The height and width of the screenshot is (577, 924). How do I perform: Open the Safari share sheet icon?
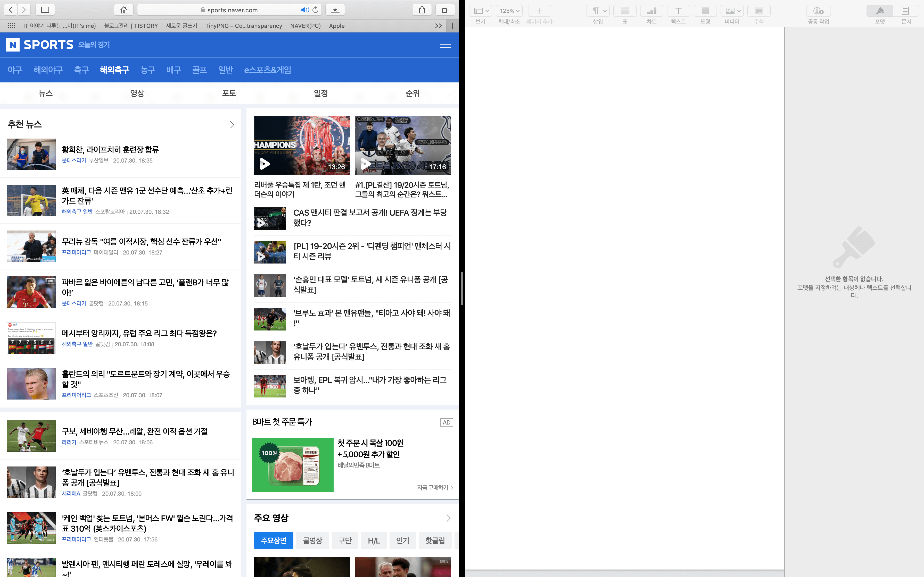(x=422, y=10)
